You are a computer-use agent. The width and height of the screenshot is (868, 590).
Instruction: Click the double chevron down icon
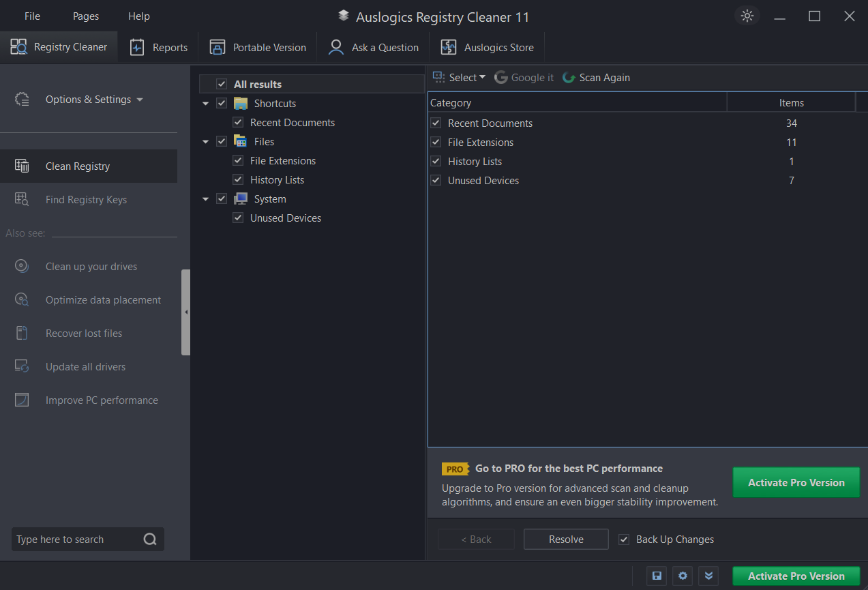(x=708, y=576)
